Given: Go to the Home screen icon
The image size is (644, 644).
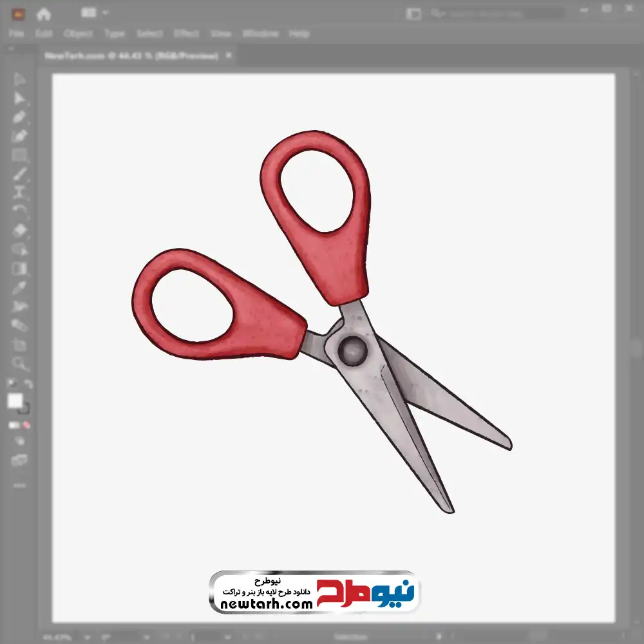Looking at the screenshot, I should point(43,14).
